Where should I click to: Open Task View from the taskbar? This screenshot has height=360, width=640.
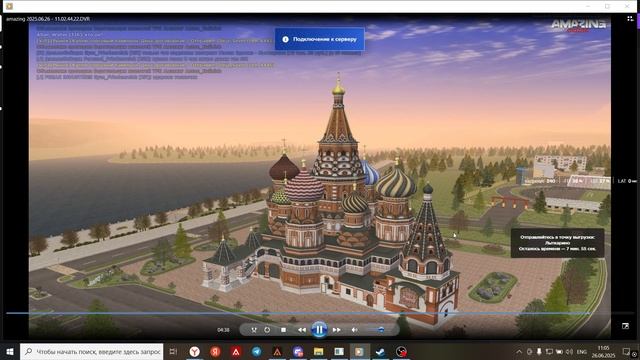(173, 351)
